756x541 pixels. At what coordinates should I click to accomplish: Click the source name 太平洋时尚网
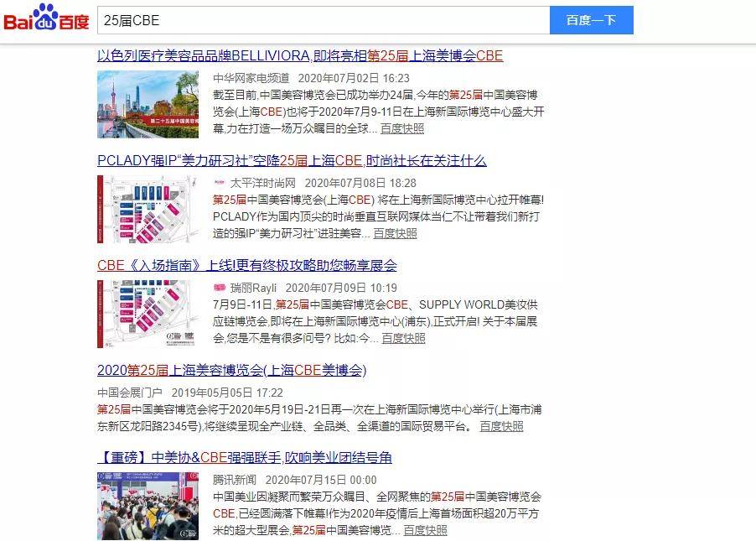263,183
